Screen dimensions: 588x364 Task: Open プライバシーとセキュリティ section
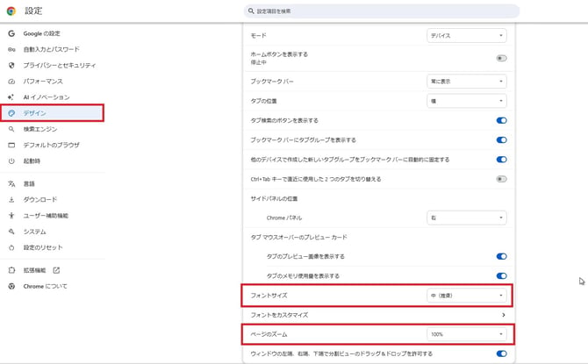(x=60, y=65)
